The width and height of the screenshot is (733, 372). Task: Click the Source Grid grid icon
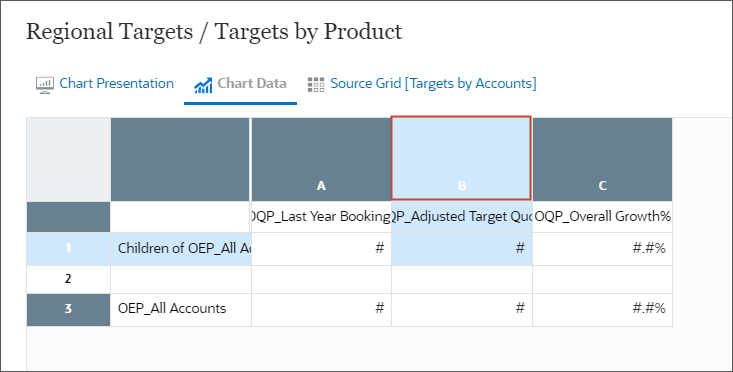(x=316, y=85)
